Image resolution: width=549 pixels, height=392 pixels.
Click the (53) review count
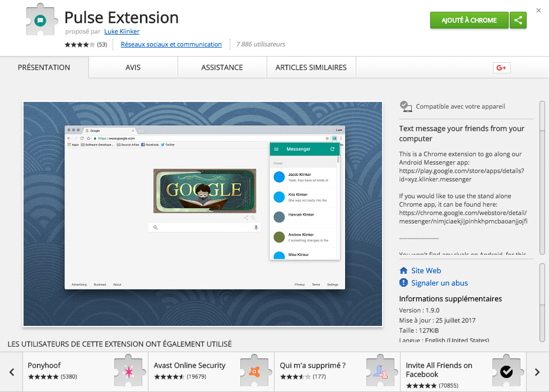pos(102,44)
